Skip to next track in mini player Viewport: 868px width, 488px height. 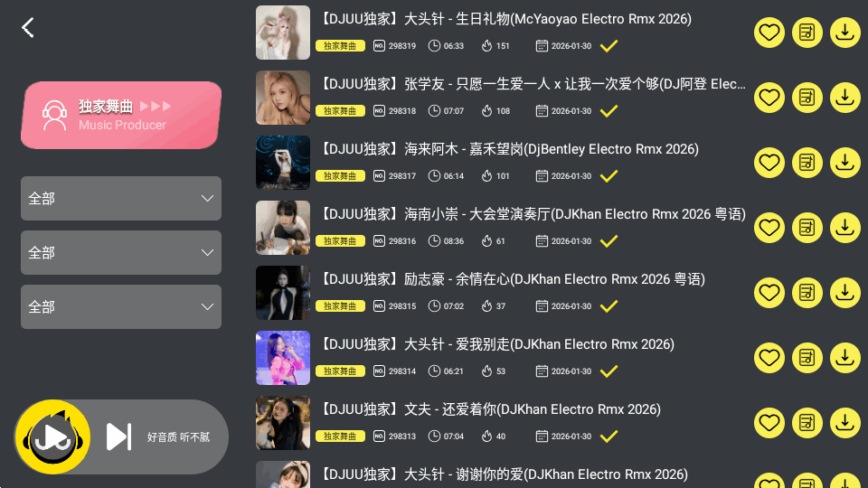click(x=118, y=437)
